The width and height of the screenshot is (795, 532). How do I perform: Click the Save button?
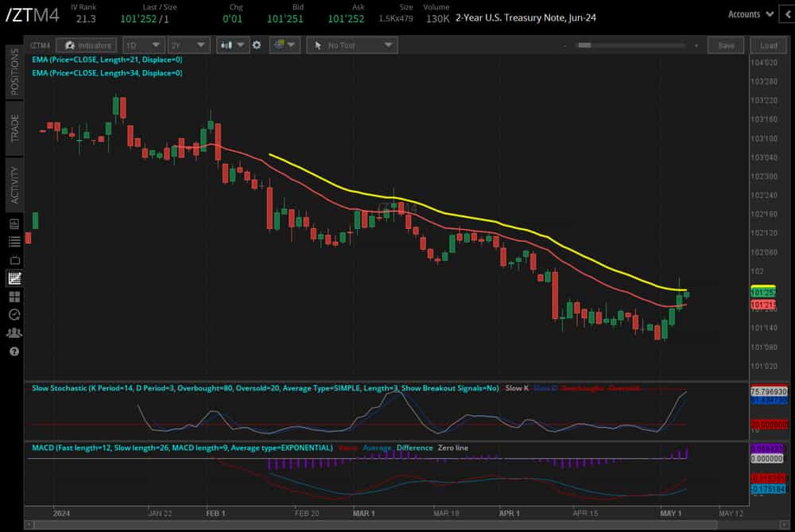coord(727,45)
